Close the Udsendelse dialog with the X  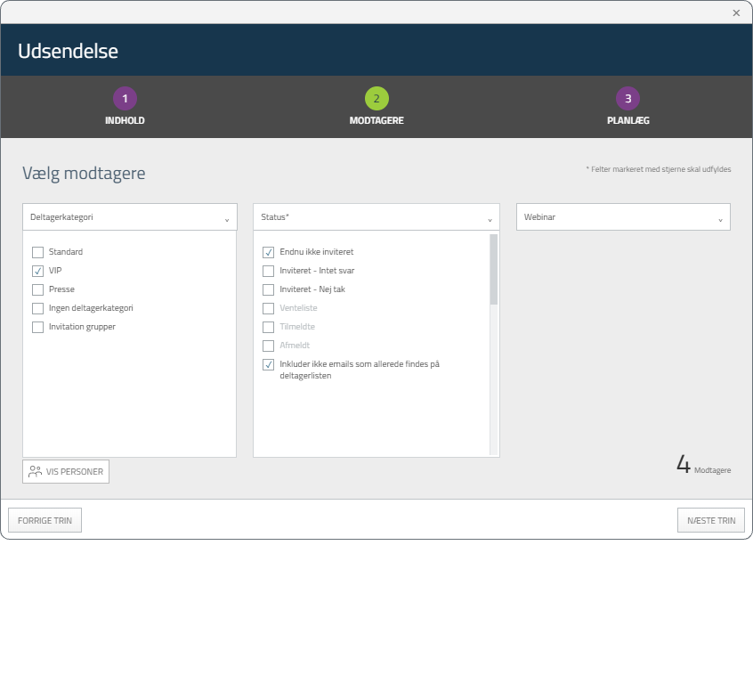coord(736,13)
